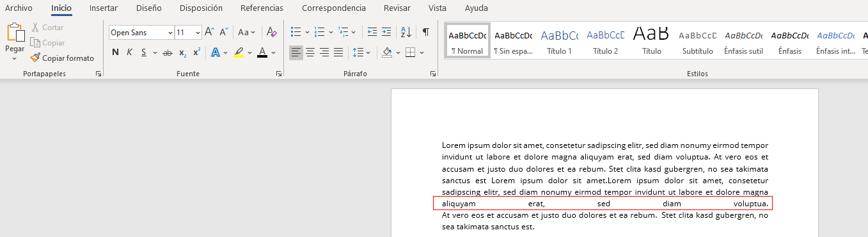Toggle justified paragraph alignment
This screenshot has width=868, height=237.
pos(338,53)
